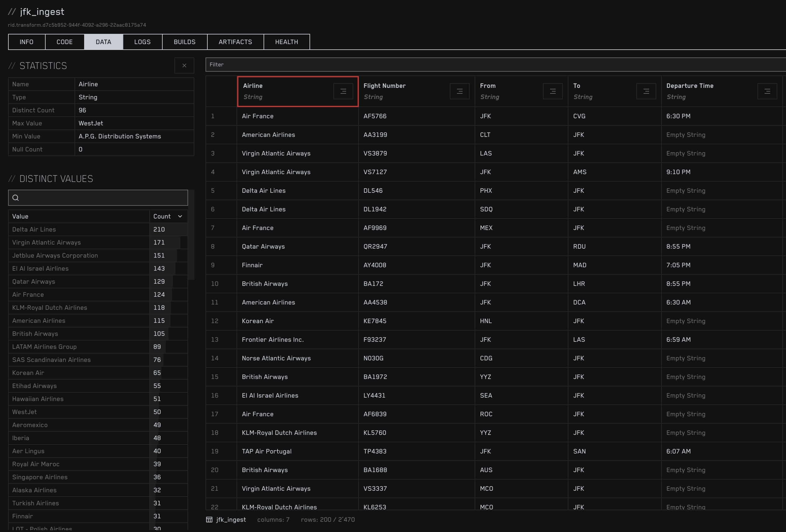Toggle Count column sort chevron

pyautogui.click(x=180, y=216)
